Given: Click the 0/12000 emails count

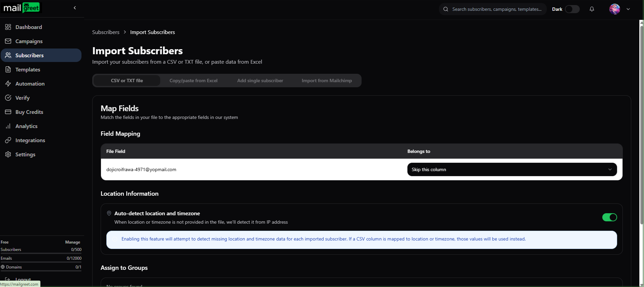Looking at the screenshot, I should pyautogui.click(x=74, y=258).
